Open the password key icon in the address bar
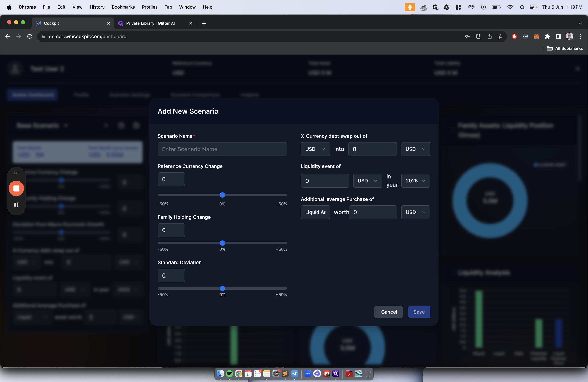This screenshot has height=382, width=588. point(467,37)
